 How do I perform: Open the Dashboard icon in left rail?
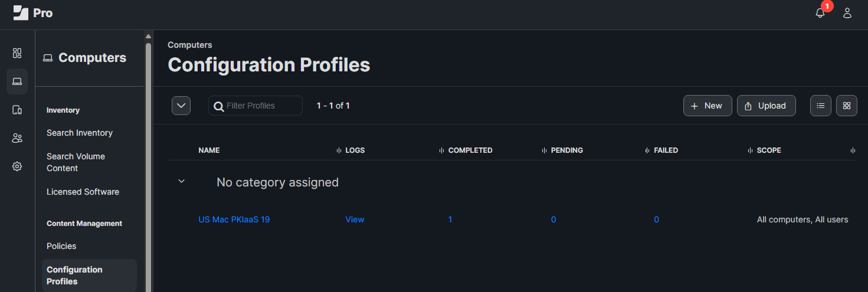tap(17, 53)
